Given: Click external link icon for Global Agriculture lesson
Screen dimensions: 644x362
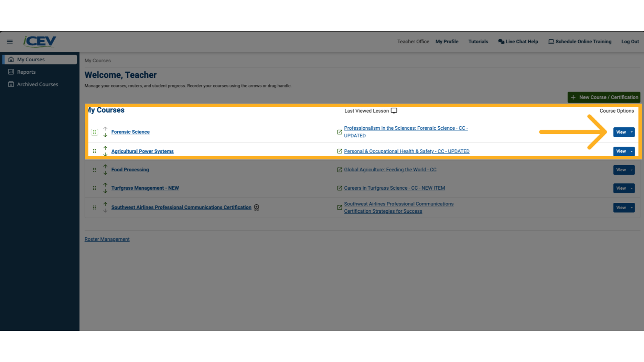Looking at the screenshot, I should pos(339,170).
